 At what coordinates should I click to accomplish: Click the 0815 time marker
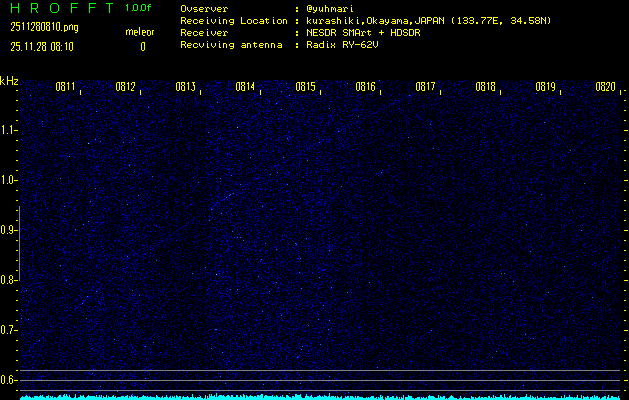306,88
